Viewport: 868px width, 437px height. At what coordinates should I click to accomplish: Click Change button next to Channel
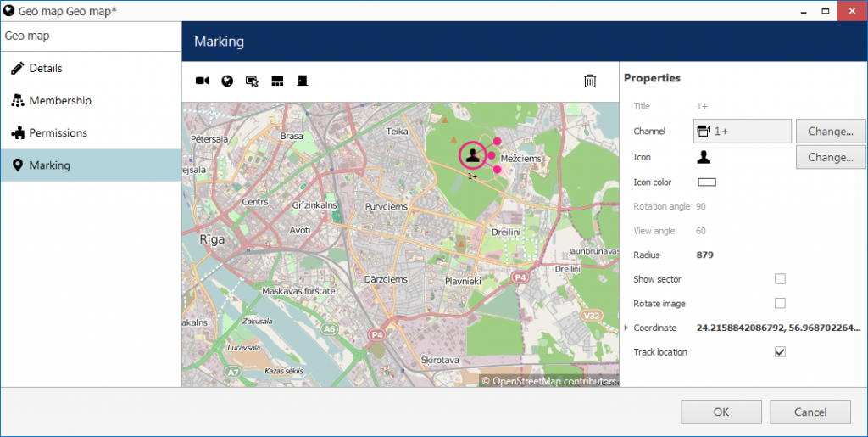pos(831,132)
